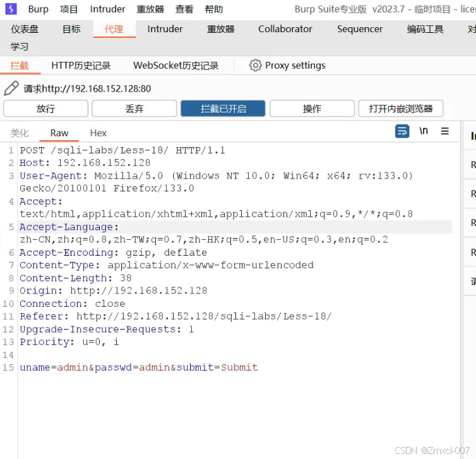This screenshot has height=459, width=476.
Task: Click the Referer header line
Action: coord(176,316)
